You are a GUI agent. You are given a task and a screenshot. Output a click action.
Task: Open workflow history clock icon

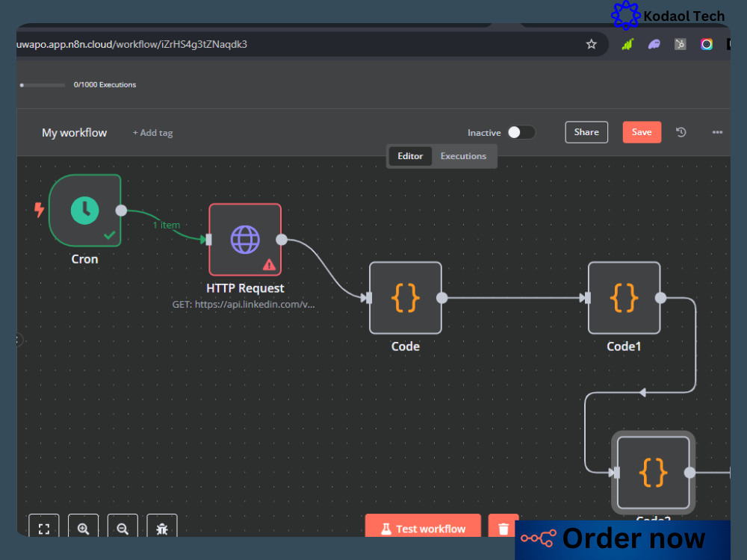point(681,132)
